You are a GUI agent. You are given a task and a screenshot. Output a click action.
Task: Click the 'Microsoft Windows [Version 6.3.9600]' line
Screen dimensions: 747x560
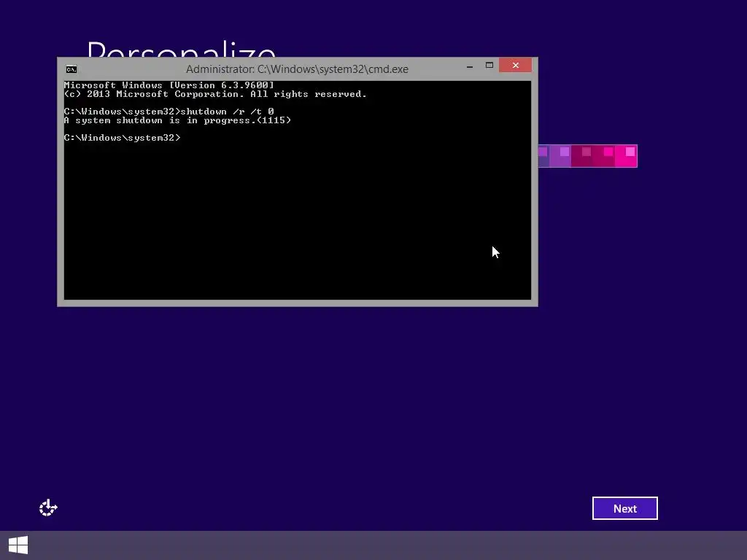pyautogui.click(x=169, y=85)
